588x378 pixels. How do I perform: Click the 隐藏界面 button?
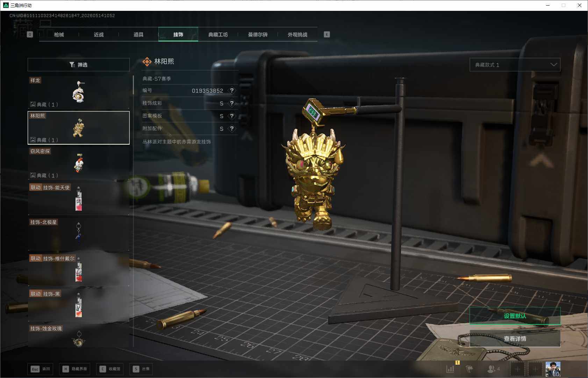pos(75,369)
